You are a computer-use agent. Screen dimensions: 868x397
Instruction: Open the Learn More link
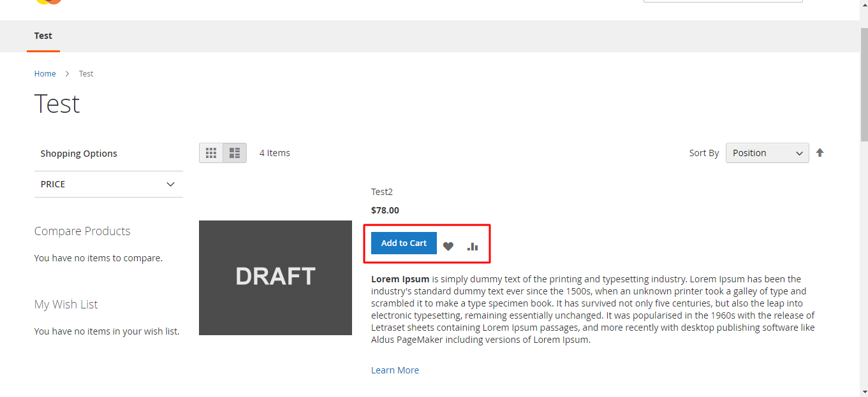tap(395, 370)
